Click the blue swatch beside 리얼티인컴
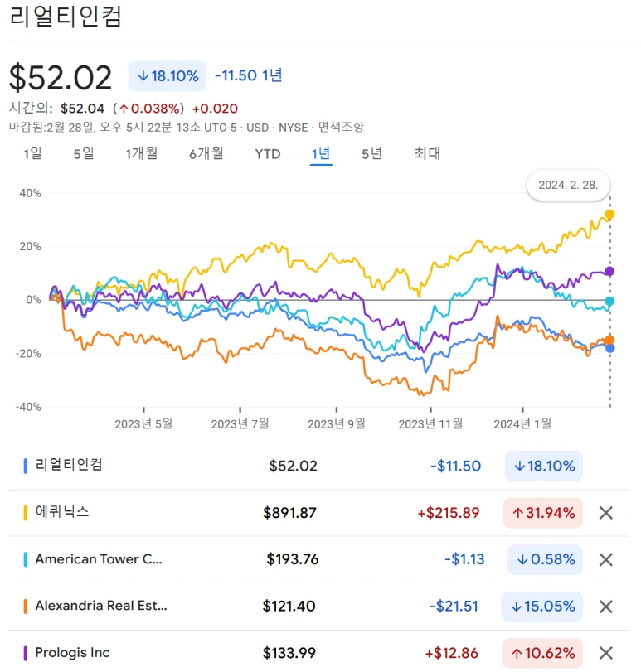This screenshot has height=672, width=641. pos(26,466)
